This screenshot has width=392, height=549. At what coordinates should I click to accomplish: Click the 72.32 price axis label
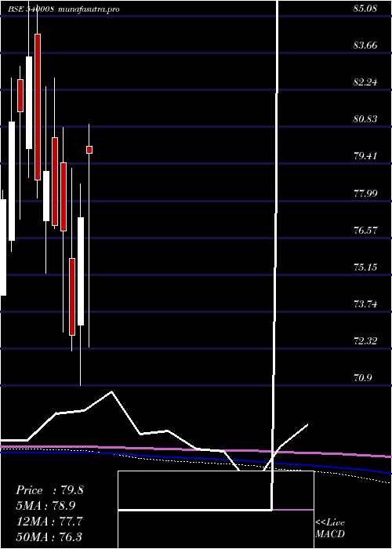365,340
